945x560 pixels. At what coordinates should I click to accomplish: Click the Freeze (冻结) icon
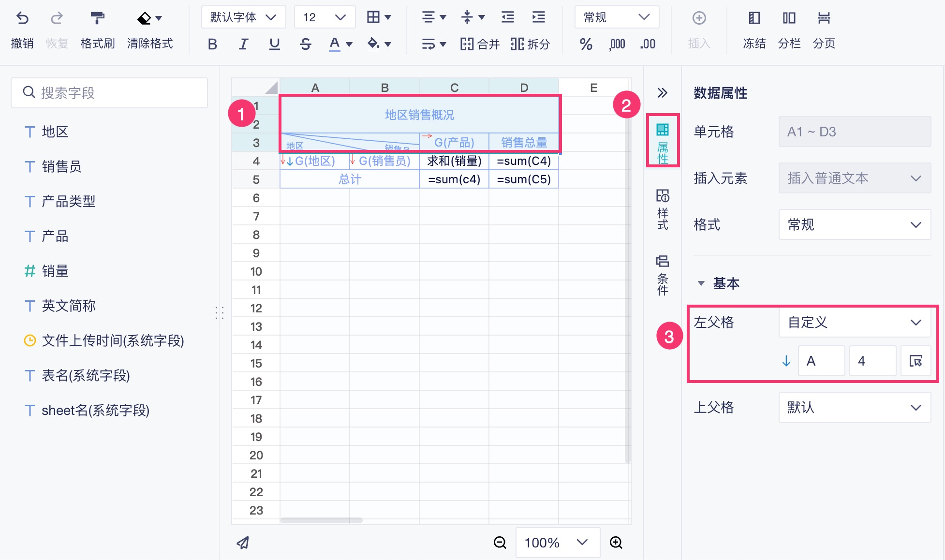[754, 18]
